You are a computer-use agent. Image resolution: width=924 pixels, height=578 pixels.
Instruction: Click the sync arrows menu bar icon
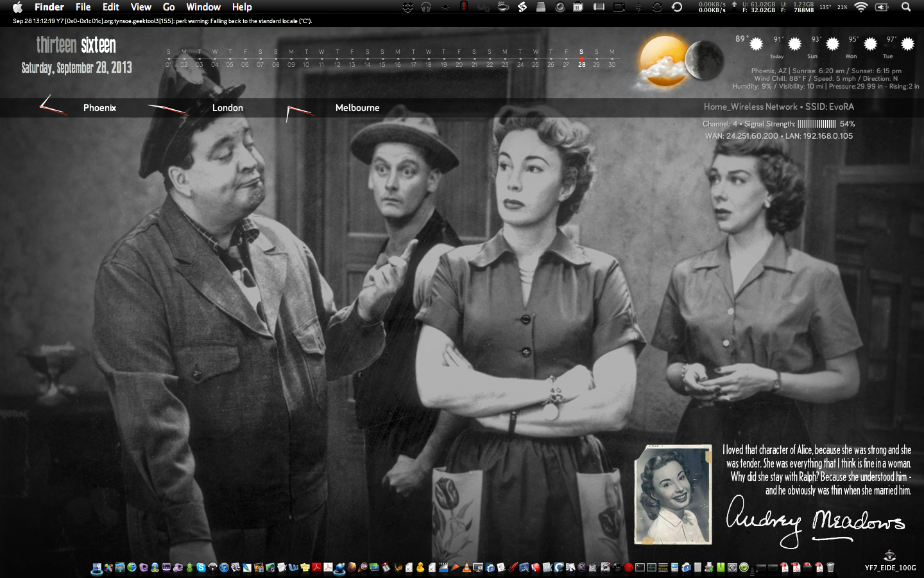coord(658,7)
